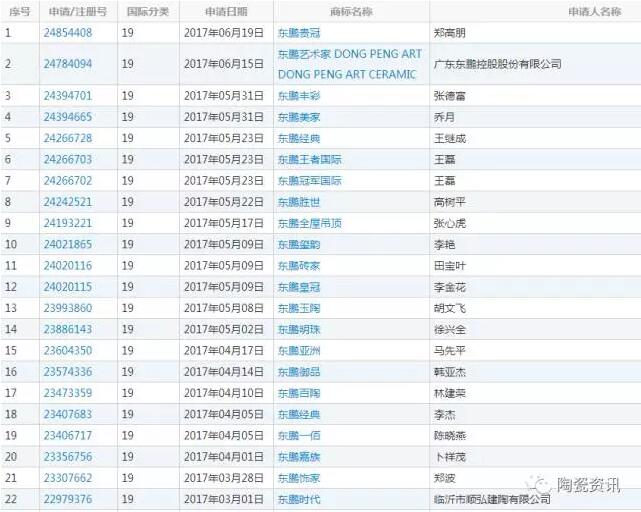Select the date 2017年06月19日
This screenshot has width=641, height=512.
(x=224, y=33)
